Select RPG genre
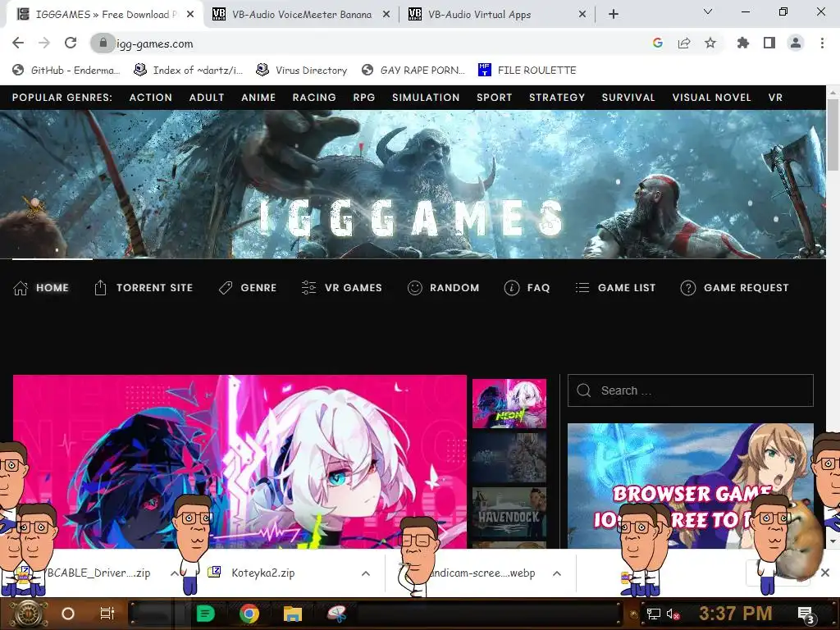840x630 pixels. tap(363, 98)
